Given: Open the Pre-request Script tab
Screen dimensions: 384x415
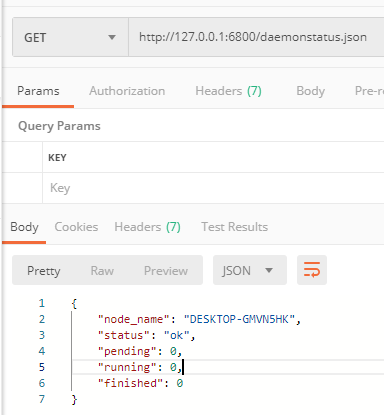Looking at the screenshot, I should [369, 91].
